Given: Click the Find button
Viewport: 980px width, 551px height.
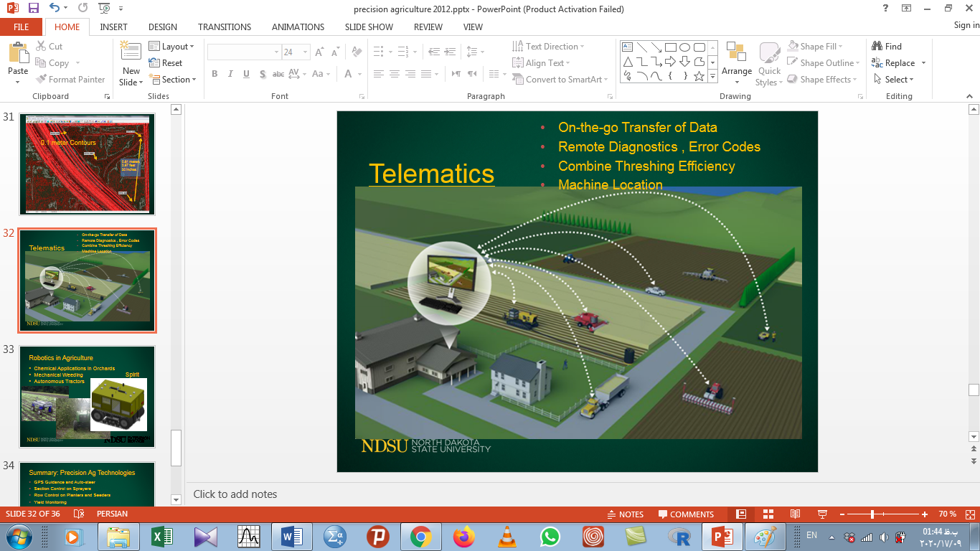Looking at the screenshot, I should pyautogui.click(x=887, y=47).
